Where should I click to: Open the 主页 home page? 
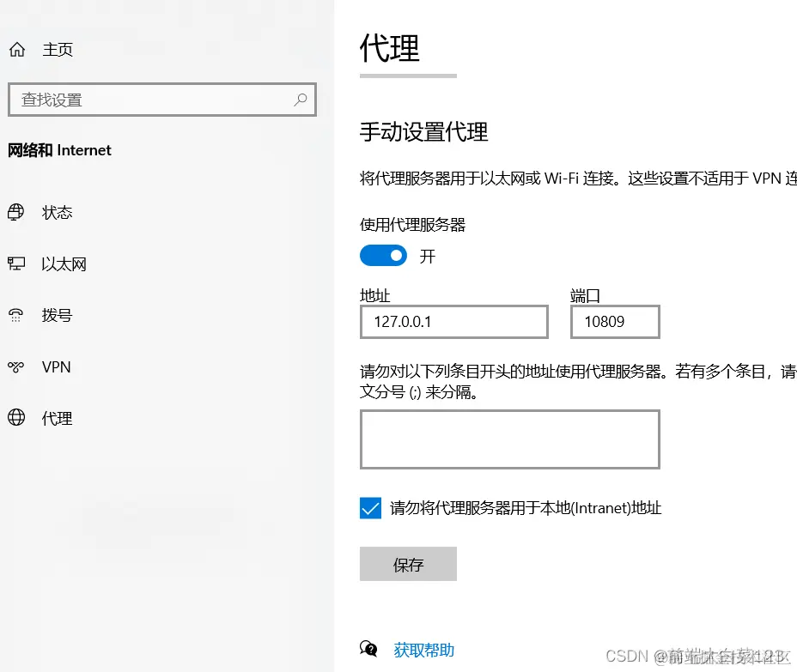[58, 49]
